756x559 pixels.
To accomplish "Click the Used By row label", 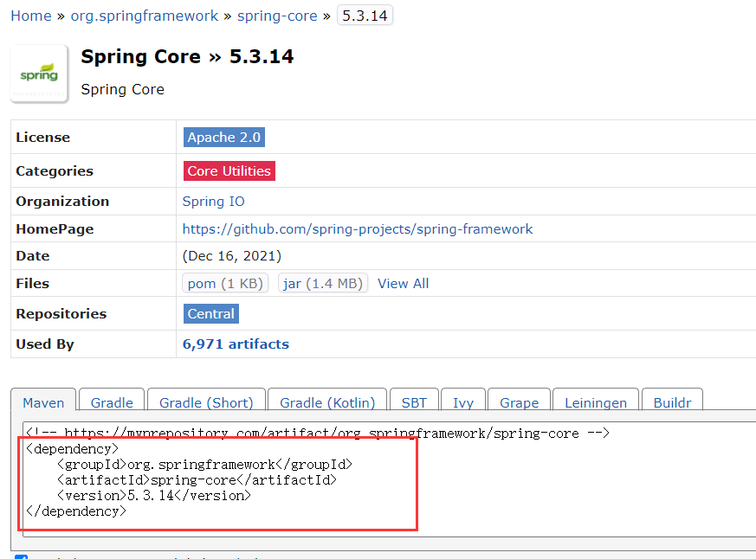I will point(45,344).
